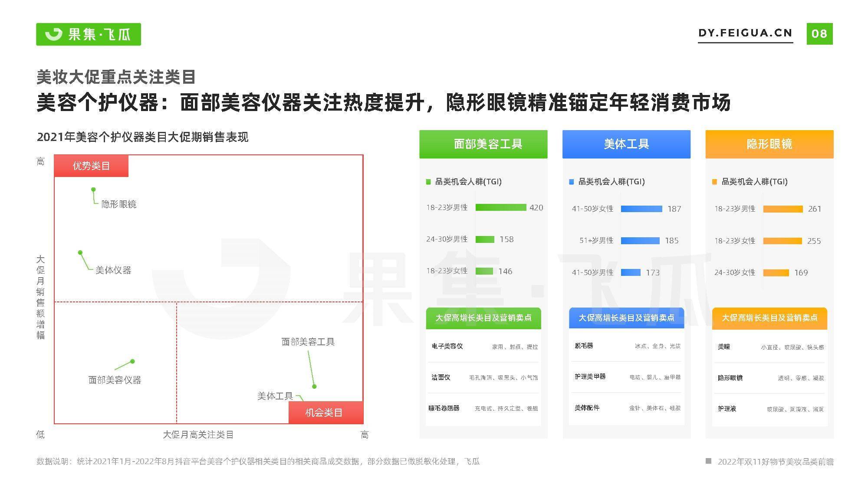Select the 面部美容工具 green header
This screenshot has width=868, height=488.
click(483, 144)
